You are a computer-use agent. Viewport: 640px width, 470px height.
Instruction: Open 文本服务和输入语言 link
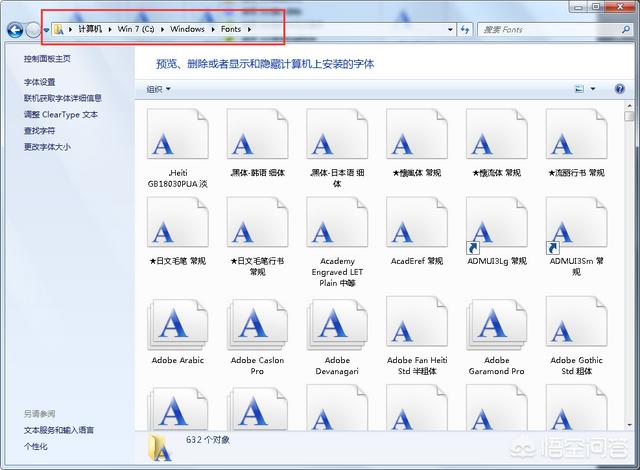click(x=59, y=430)
